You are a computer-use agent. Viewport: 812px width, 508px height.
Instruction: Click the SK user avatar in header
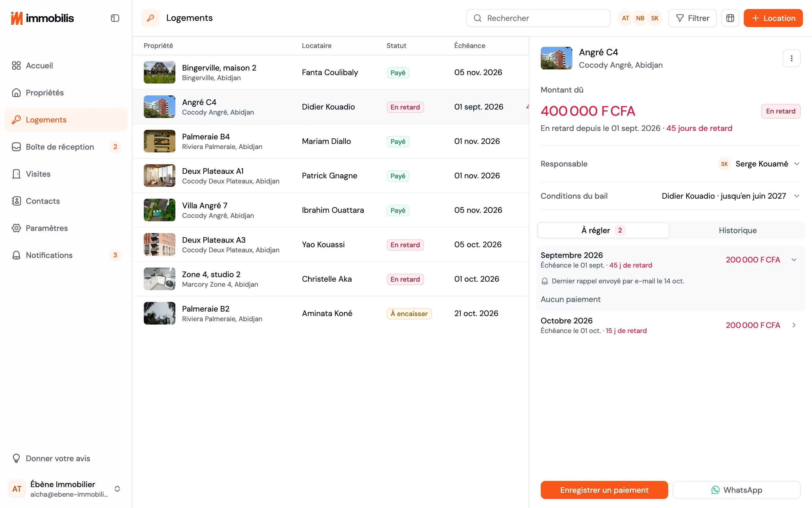pyautogui.click(x=655, y=18)
